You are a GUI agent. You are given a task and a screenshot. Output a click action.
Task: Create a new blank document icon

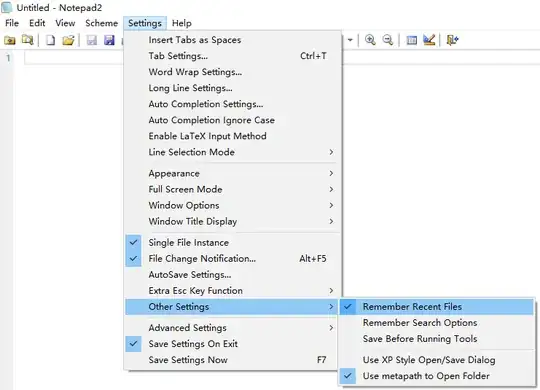click(x=51, y=40)
